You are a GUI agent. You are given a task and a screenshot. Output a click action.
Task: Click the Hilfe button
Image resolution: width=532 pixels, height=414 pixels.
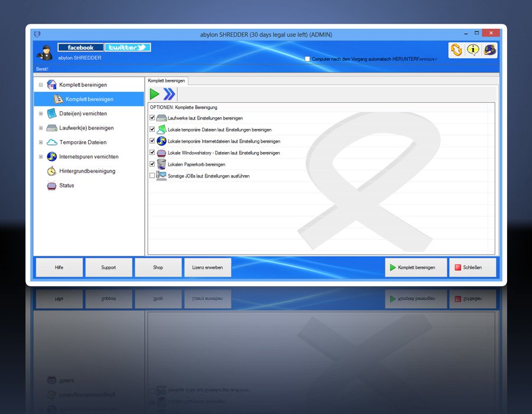click(x=59, y=267)
